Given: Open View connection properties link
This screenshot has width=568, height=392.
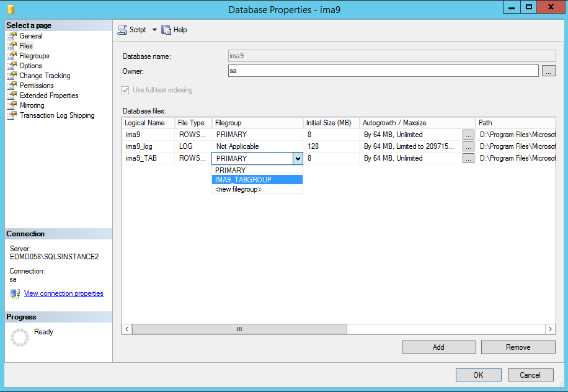Looking at the screenshot, I should pos(63,293).
